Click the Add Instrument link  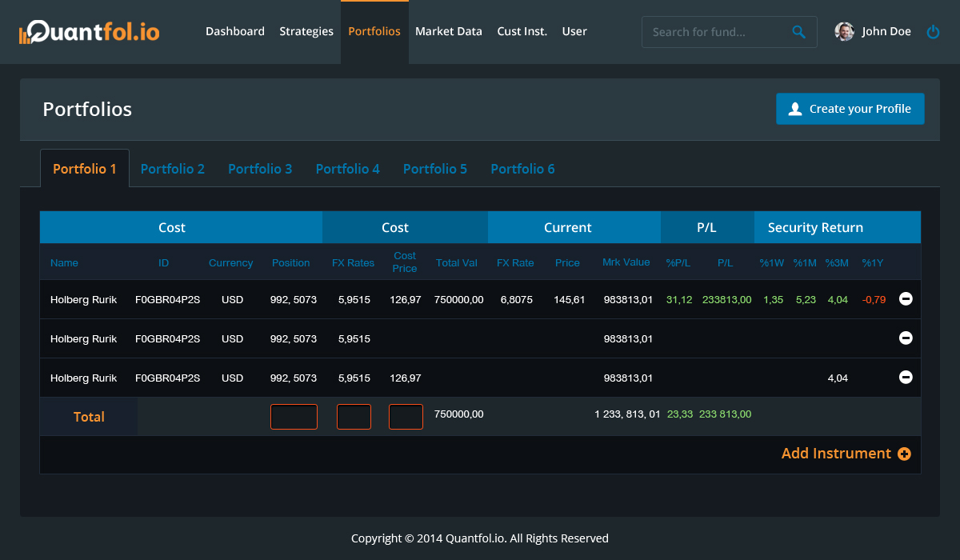(835, 454)
